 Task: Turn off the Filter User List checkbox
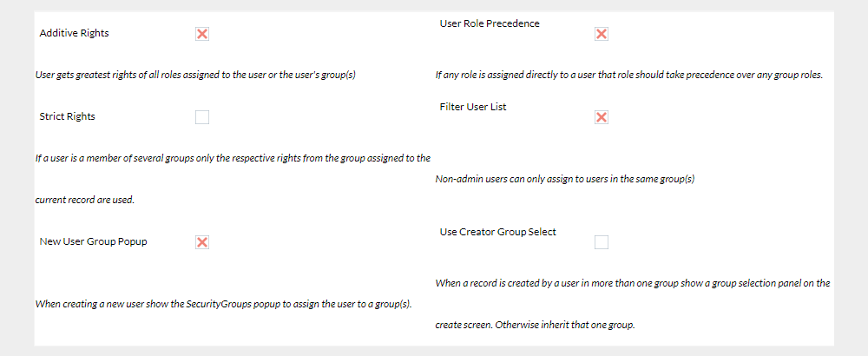tap(602, 117)
